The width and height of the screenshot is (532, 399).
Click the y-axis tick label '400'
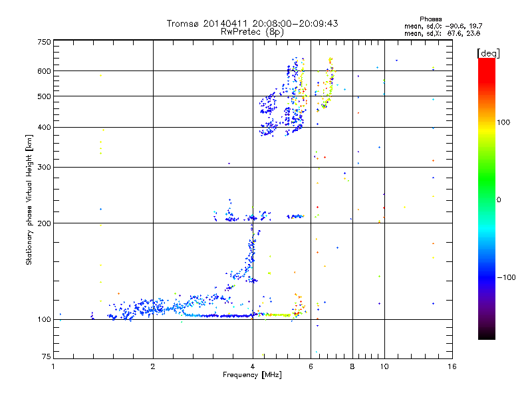pyautogui.click(x=44, y=127)
